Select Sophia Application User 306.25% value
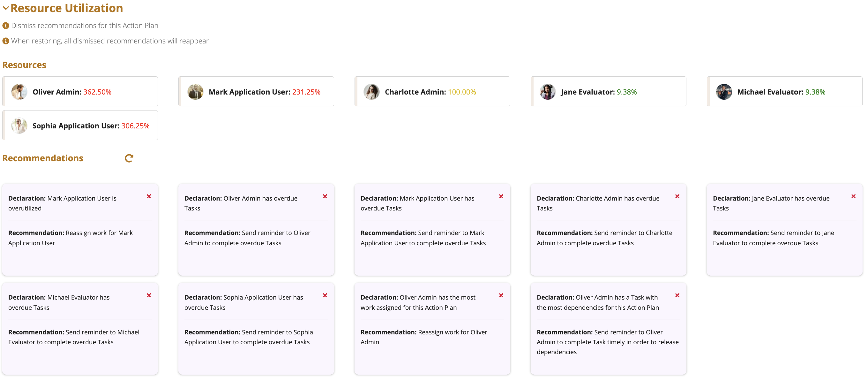This screenshot has width=868, height=389. click(x=135, y=126)
